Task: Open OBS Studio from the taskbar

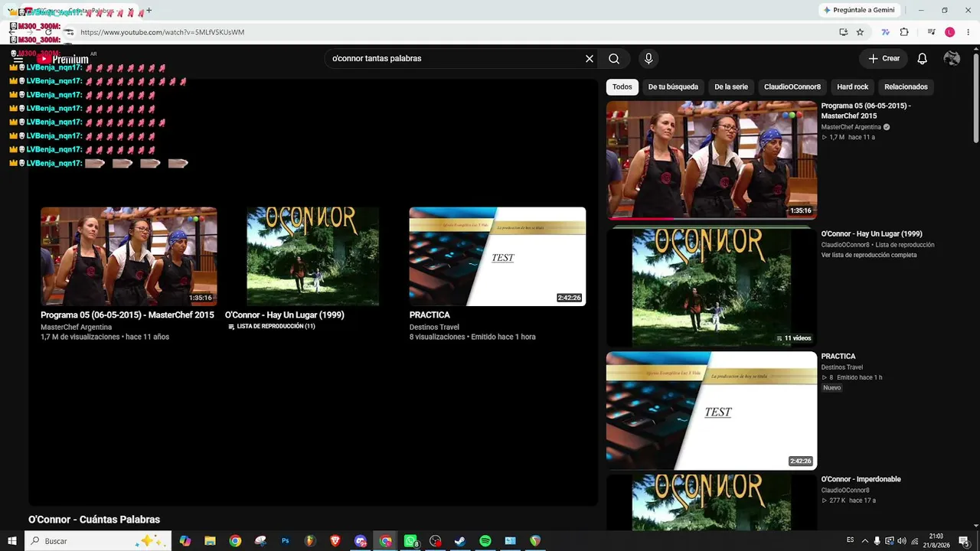Action: point(436,541)
